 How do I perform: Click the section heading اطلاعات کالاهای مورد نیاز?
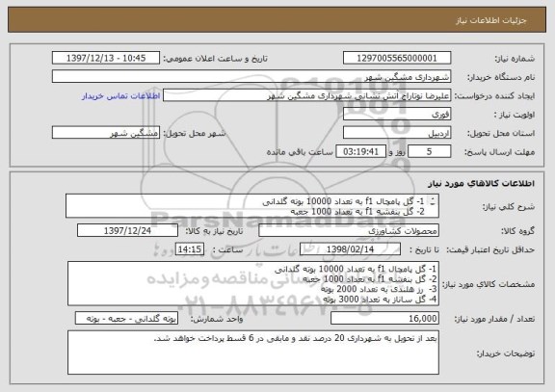482,183
